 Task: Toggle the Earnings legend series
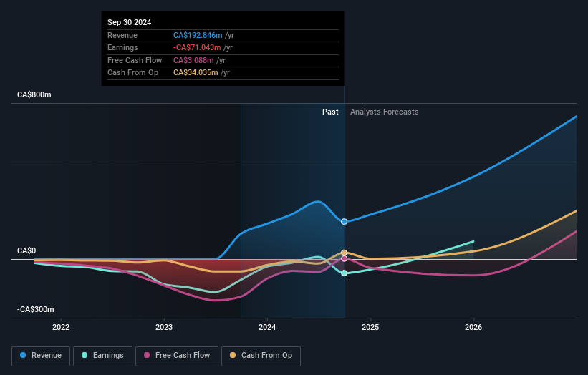102,356
